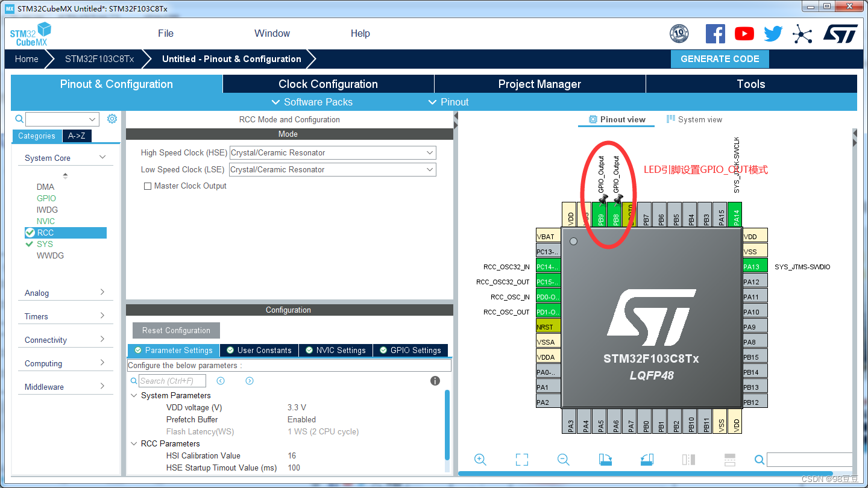
Task: Click the ST community network icon
Action: [x=802, y=34]
